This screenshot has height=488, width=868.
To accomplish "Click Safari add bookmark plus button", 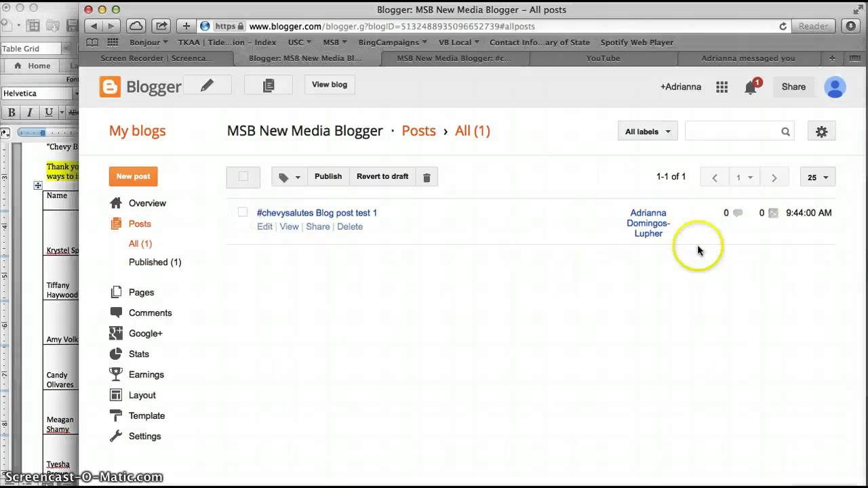I will coord(186,26).
